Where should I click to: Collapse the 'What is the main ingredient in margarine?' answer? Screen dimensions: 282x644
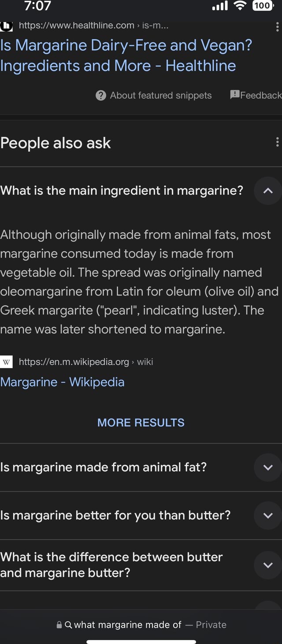[x=267, y=190]
